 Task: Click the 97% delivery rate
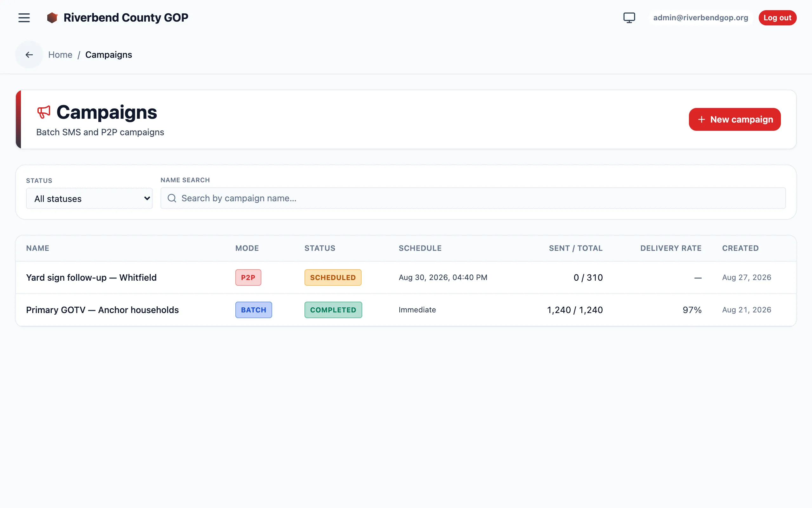click(x=692, y=310)
